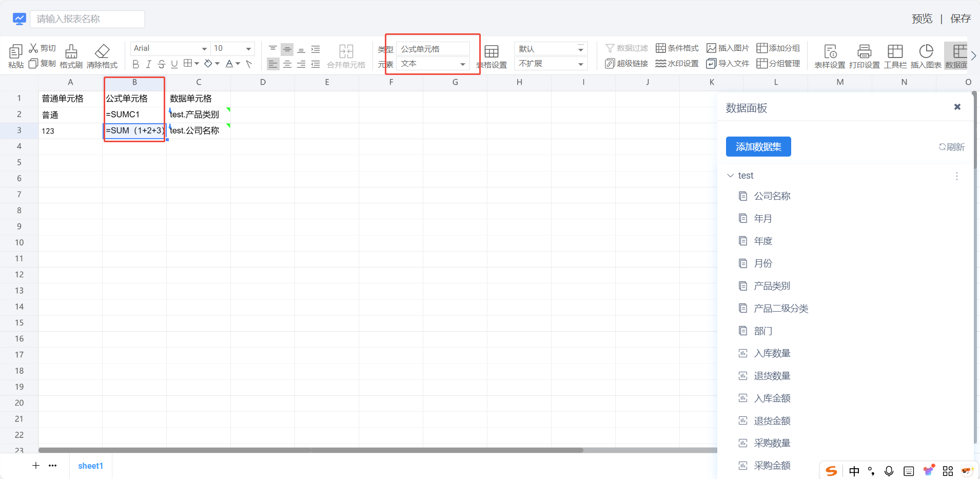This screenshot has width=980, height=479.
Task: Toggle underline formatting
Action: click(x=174, y=64)
